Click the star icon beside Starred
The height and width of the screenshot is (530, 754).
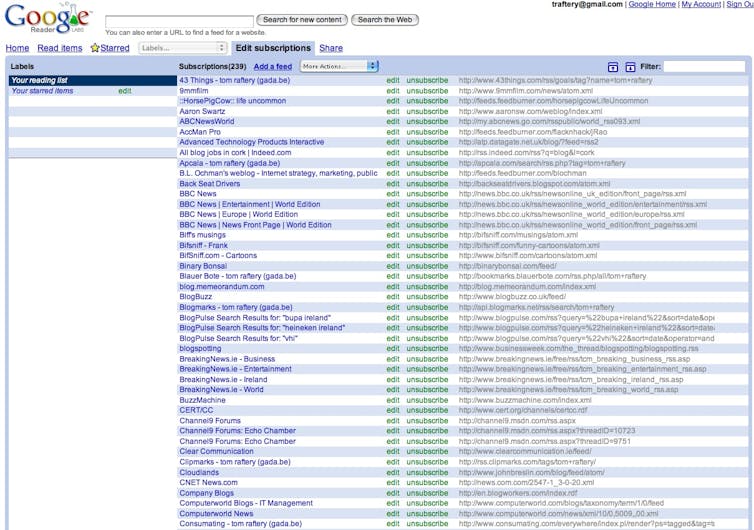95,48
